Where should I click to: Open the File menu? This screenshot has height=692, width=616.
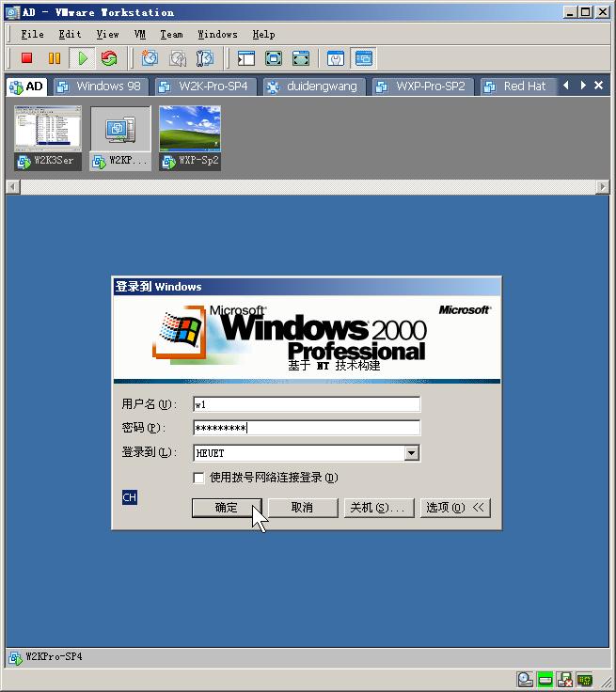[x=33, y=35]
